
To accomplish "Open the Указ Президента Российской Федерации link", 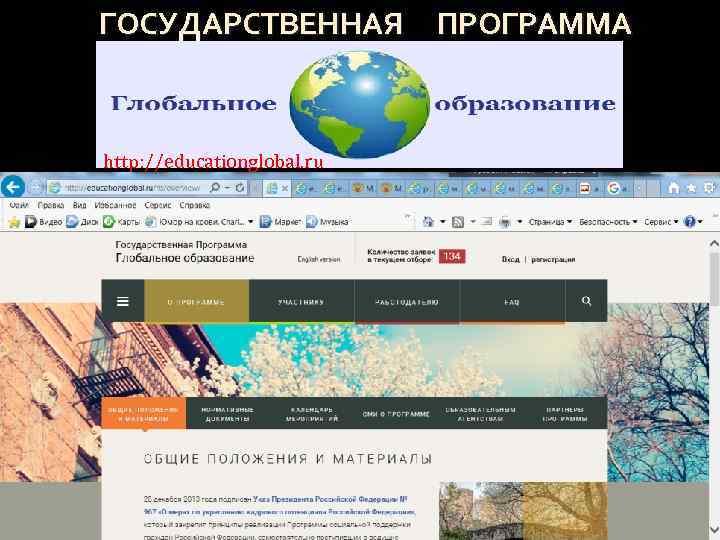I will tap(280, 505).
